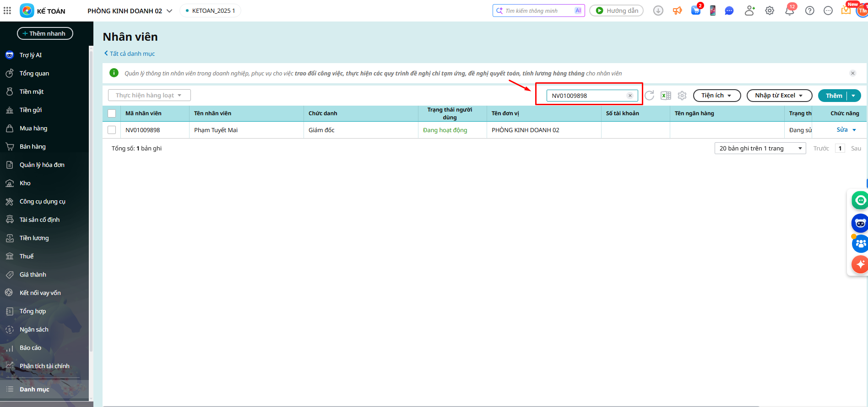868x407 pixels.
Task: Open the Nhập từ Excel dropdown
Action: tap(779, 96)
